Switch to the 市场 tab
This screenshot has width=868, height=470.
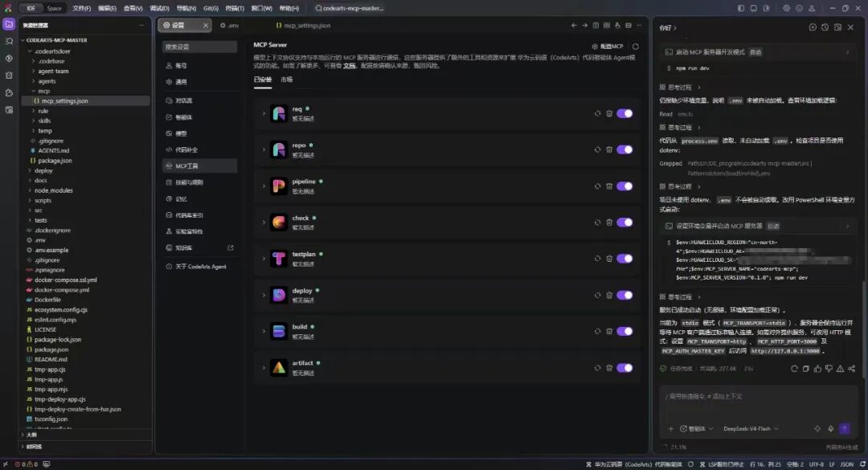click(286, 80)
